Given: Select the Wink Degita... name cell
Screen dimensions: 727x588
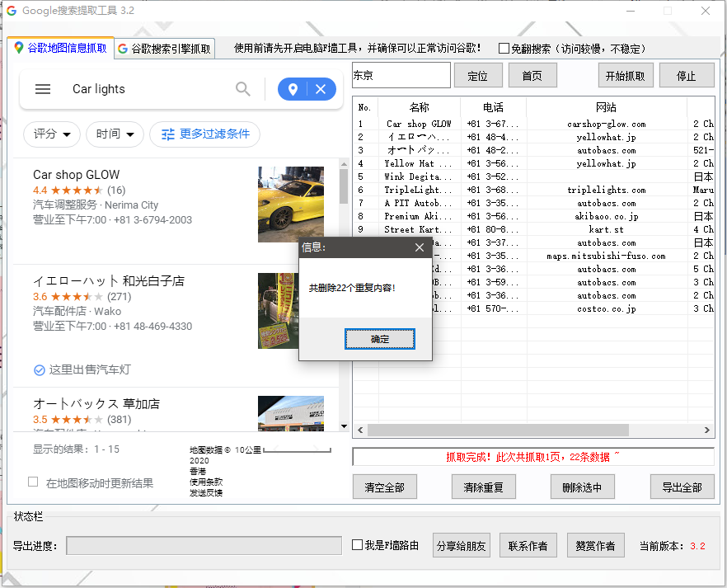Looking at the screenshot, I should point(419,176).
